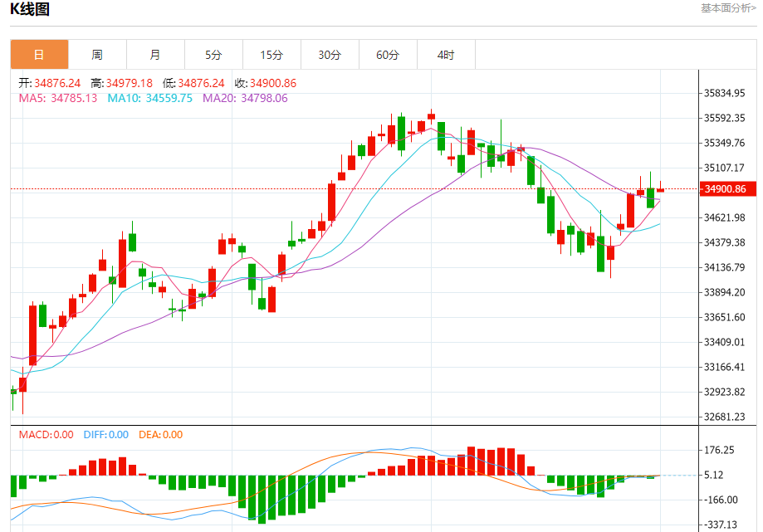Click the 34136.79 price axis label
This screenshot has height=532, width=763.
[x=725, y=267]
